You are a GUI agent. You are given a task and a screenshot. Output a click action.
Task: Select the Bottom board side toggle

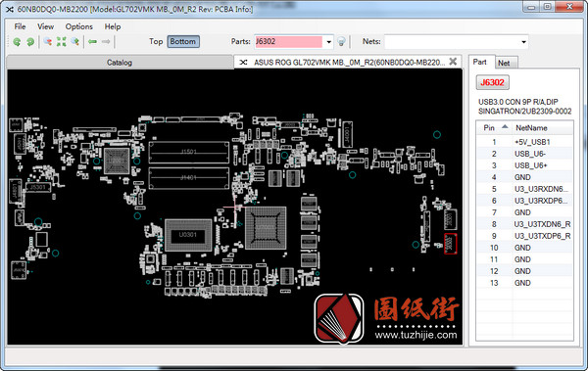tap(183, 41)
